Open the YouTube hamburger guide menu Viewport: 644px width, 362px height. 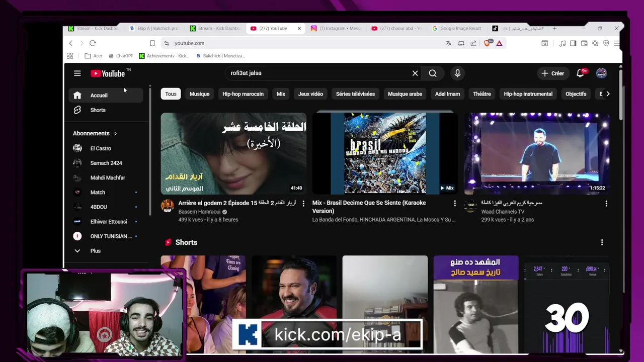pyautogui.click(x=77, y=73)
